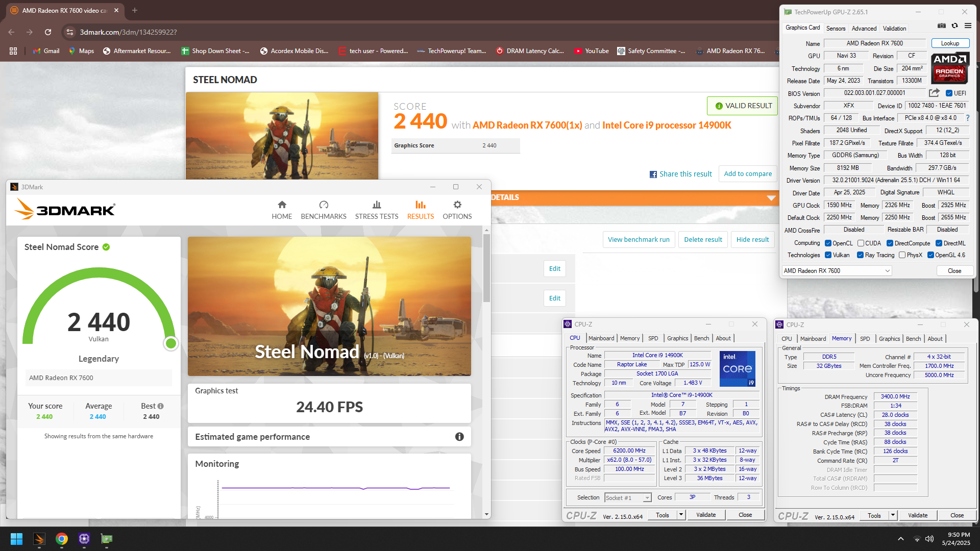Open SPD tab in right CPU-Z window
Screen dimensions: 980x551
pos(865,339)
